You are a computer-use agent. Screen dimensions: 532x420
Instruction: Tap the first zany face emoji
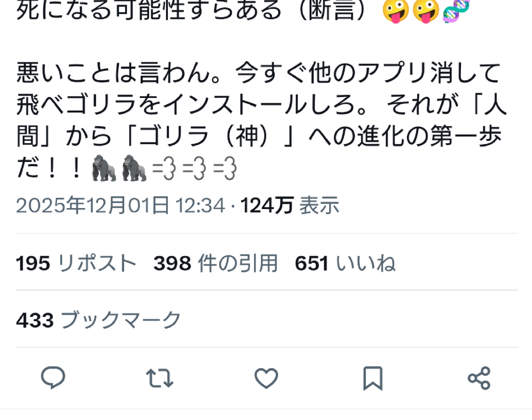[396, 11]
